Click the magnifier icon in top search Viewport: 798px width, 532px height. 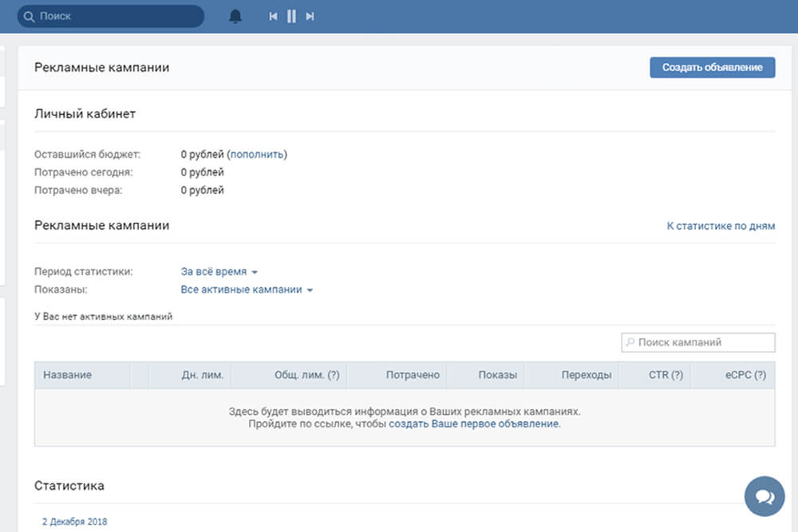[29, 16]
